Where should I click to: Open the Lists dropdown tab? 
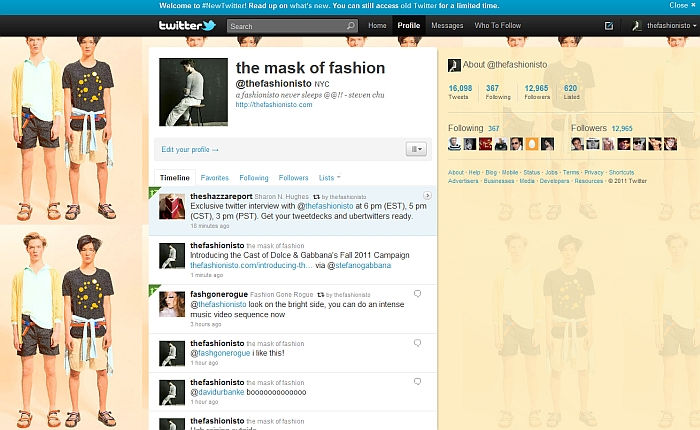point(330,176)
